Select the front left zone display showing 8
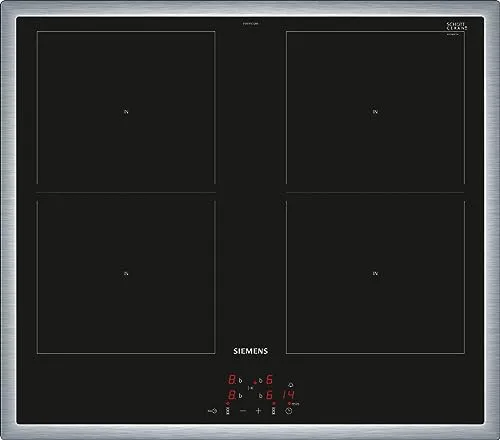The height and width of the screenshot is (440, 500). [232, 395]
